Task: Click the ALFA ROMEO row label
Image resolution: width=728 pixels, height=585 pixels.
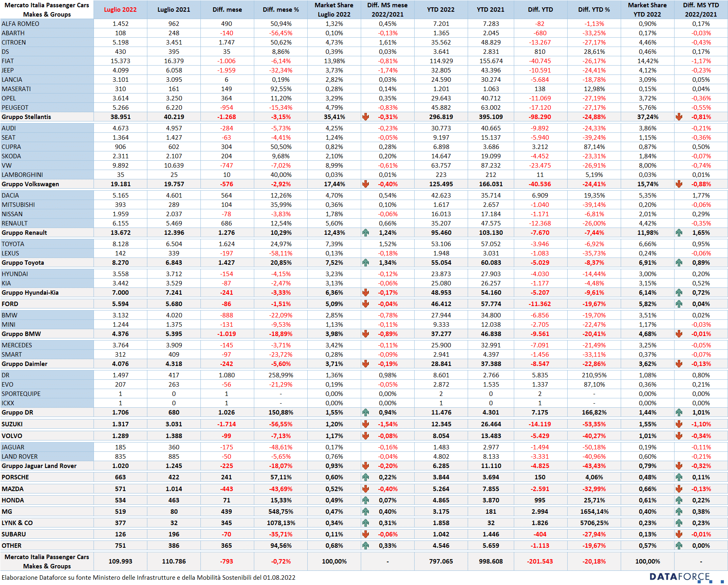Action: pos(20,24)
